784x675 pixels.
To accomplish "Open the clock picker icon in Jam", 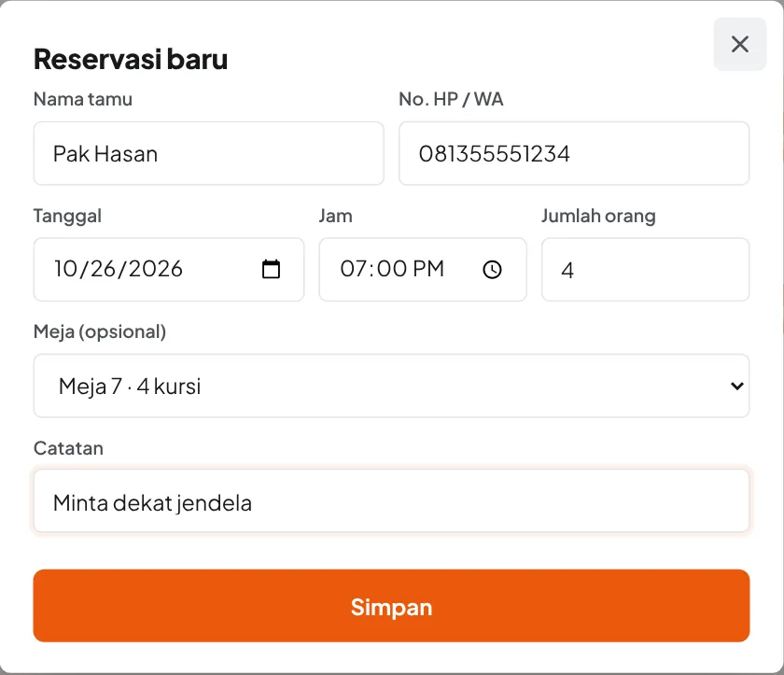I will [x=492, y=270].
